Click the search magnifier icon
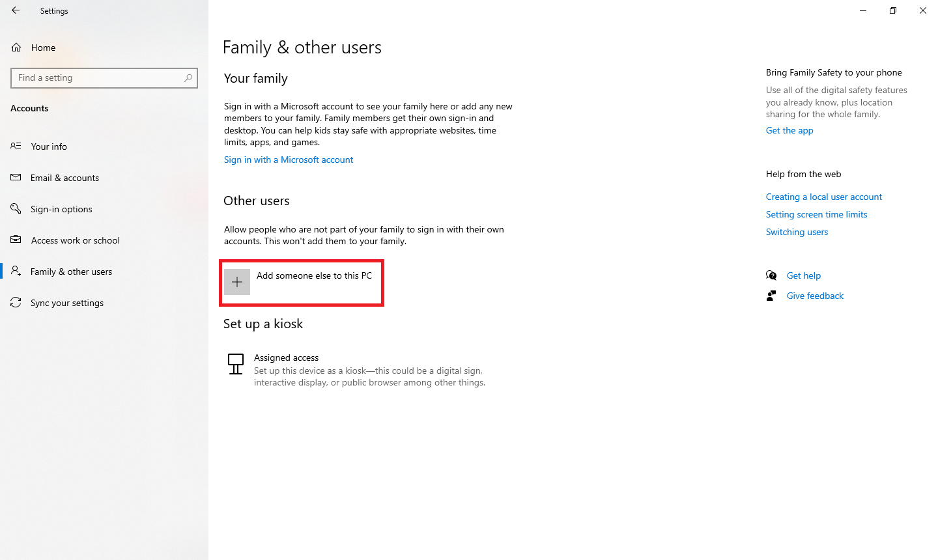The width and height of the screenshot is (938, 560). 188,77
